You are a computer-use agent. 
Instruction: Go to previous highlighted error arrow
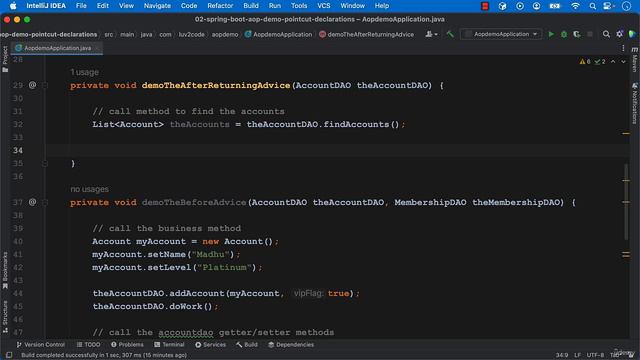click(613, 62)
